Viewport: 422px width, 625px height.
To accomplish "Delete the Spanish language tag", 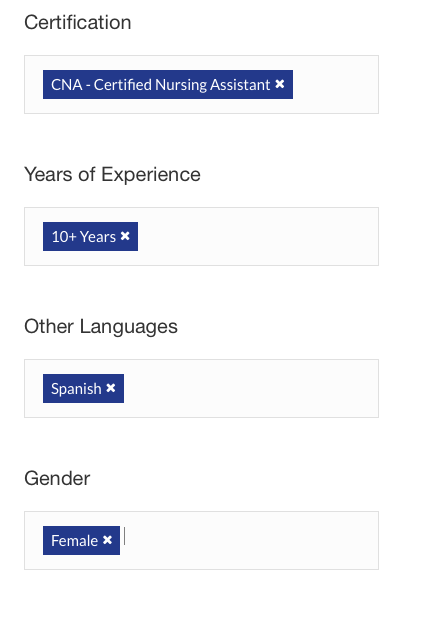I will click(x=111, y=388).
